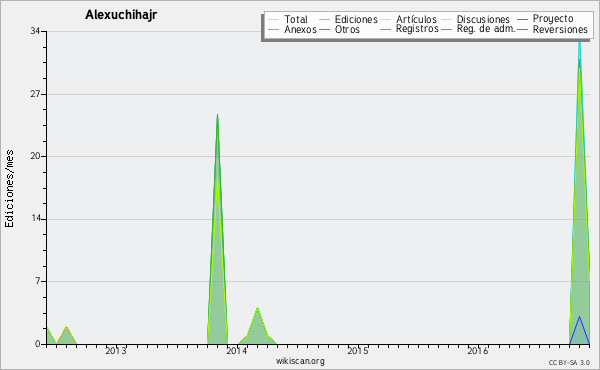This screenshot has width=600, height=370.
Task: Click the 2014 x-axis label
Action: click(236, 351)
